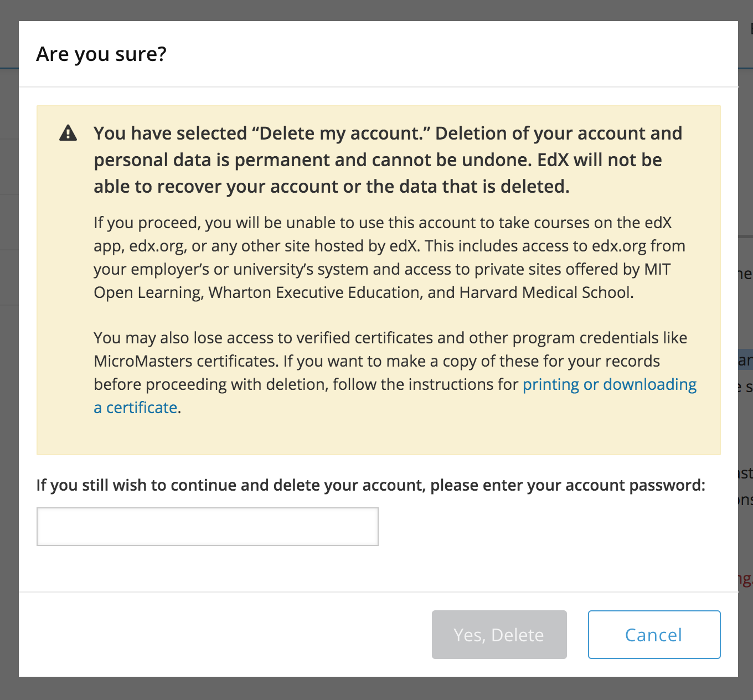Image resolution: width=753 pixels, height=700 pixels.
Task: Click the bold "Delete my account" warning text
Action: pyautogui.click(x=388, y=160)
